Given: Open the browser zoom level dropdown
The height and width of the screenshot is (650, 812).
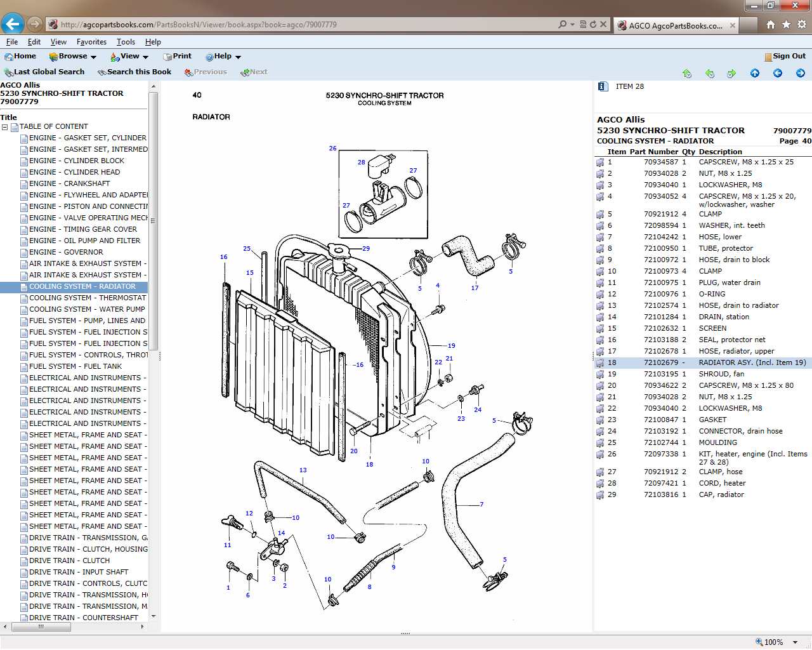Looking at the screenshot, I should coord(795,642).
